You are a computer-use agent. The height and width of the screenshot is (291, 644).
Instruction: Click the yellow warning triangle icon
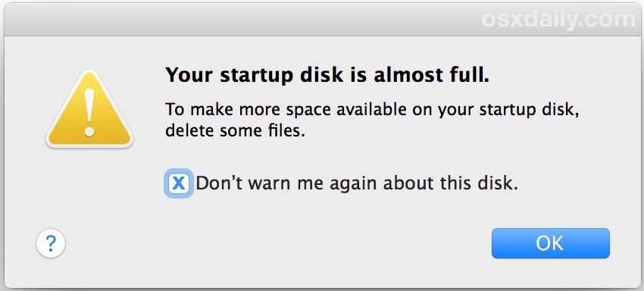(x=89, y=109)
